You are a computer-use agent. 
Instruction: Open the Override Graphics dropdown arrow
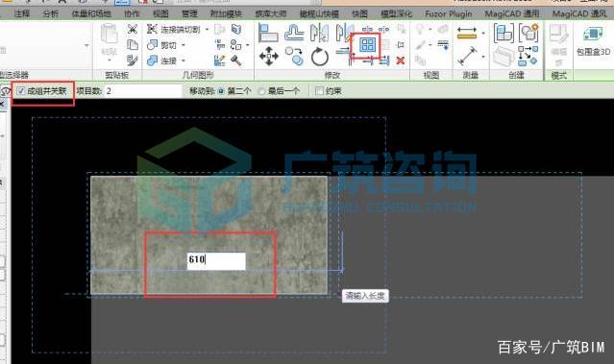click(430, 45)
